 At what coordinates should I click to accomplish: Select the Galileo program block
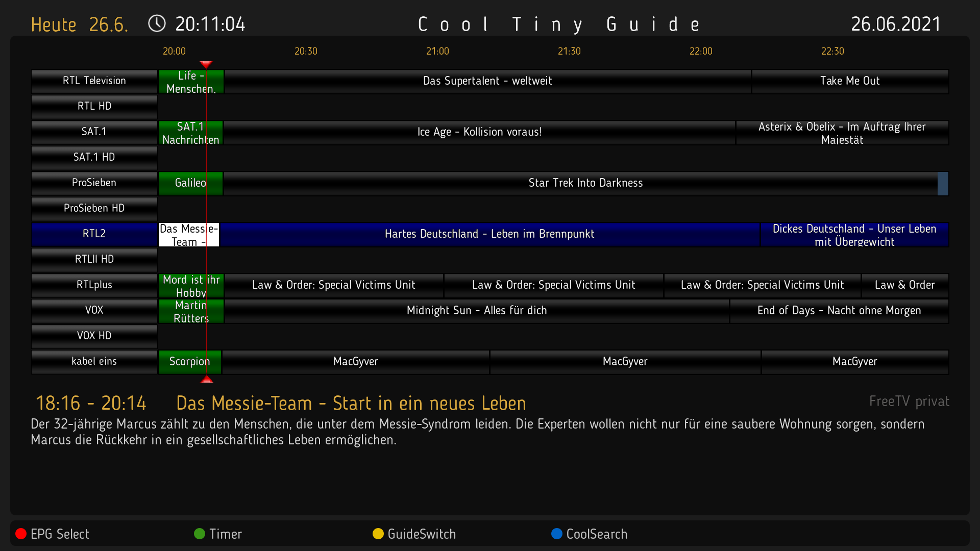click(190, 183)
